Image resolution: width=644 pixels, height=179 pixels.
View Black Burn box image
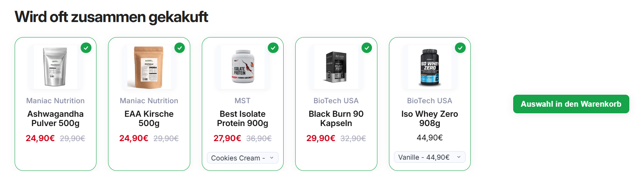tap(336, 67)
